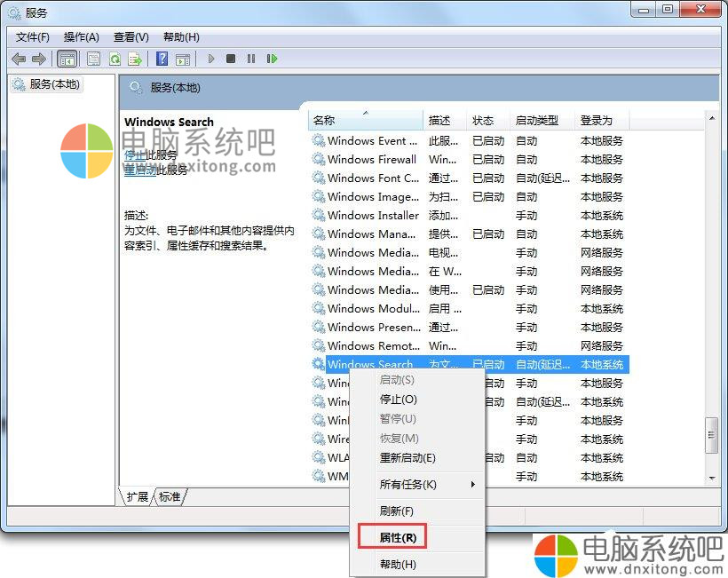The height and width of the screenshot is (578, 728).
Task: Click 自动(延迟... cell in Windows Font row
Action: pos(542,178)
